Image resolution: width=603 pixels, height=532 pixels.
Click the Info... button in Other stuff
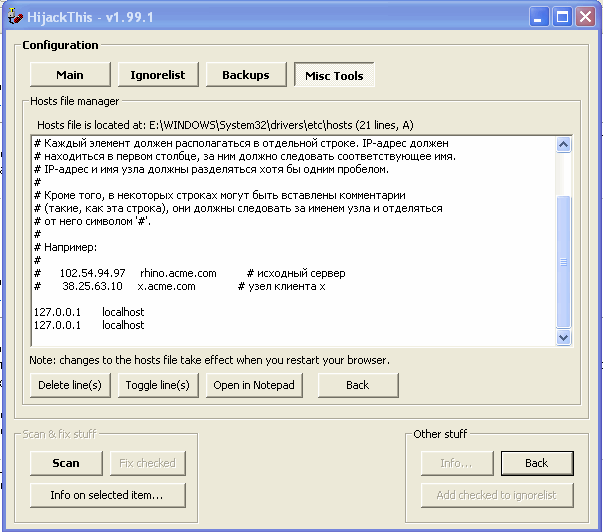[457, 463]
